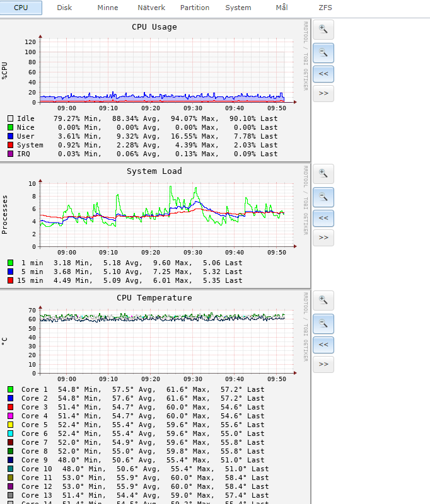Zoom out on the CPU Temperature graph
The height and width of the screenshot is (504, 430).
pos(323,323)
